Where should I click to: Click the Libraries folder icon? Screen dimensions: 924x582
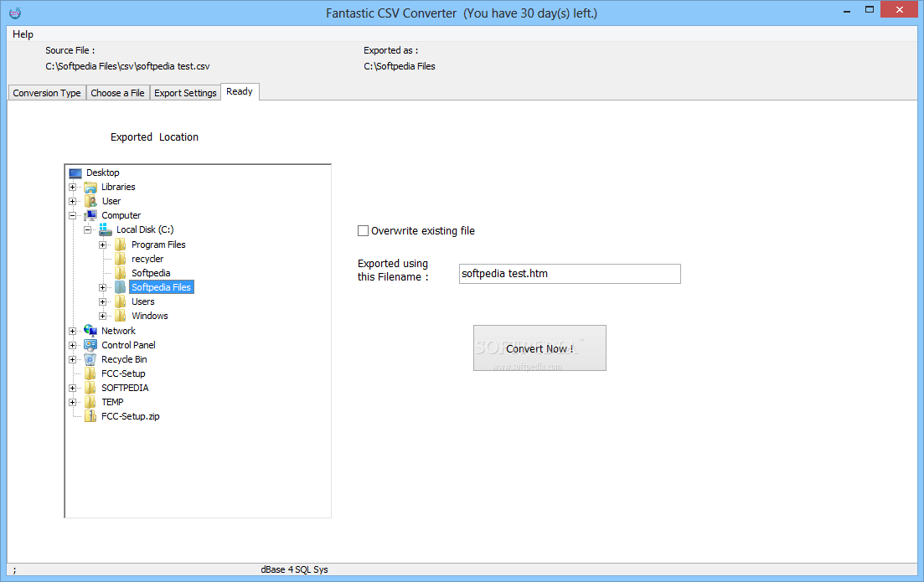pos(90,188)
